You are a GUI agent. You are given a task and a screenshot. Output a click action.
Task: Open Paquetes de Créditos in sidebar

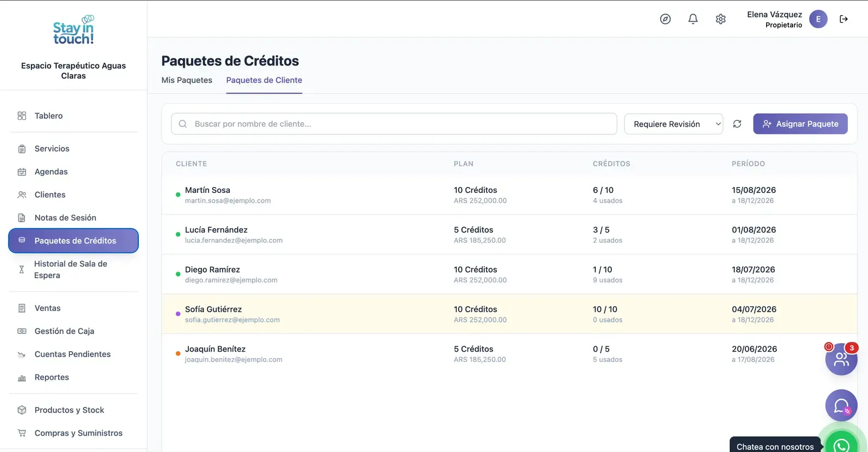point(73,241)
